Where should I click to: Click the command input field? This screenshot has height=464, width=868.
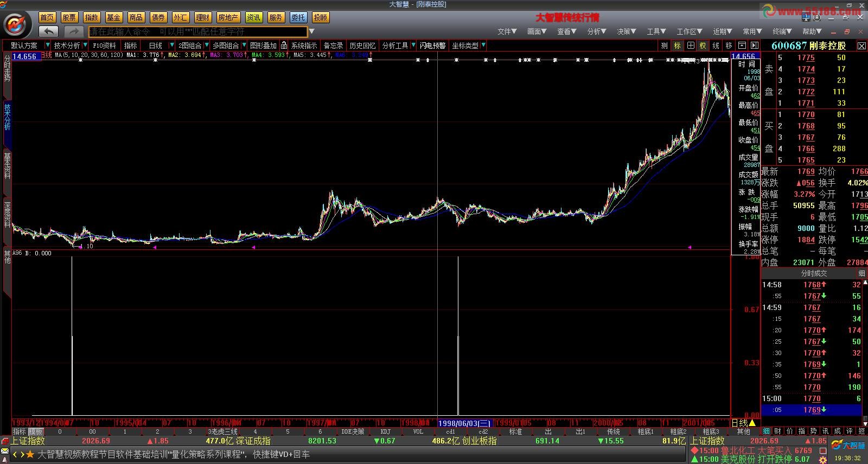pyautogui.click(x=198, y=31)
